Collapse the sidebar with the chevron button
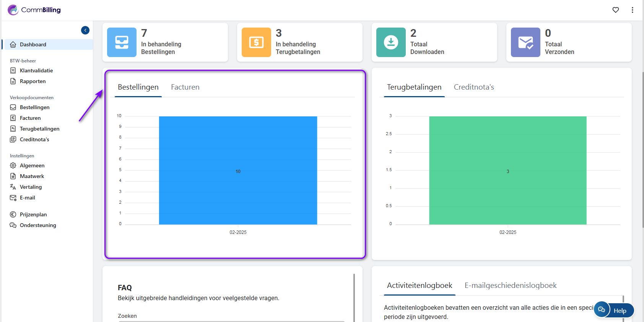This screenshot has width=644, height=322. tap(85, 30)
